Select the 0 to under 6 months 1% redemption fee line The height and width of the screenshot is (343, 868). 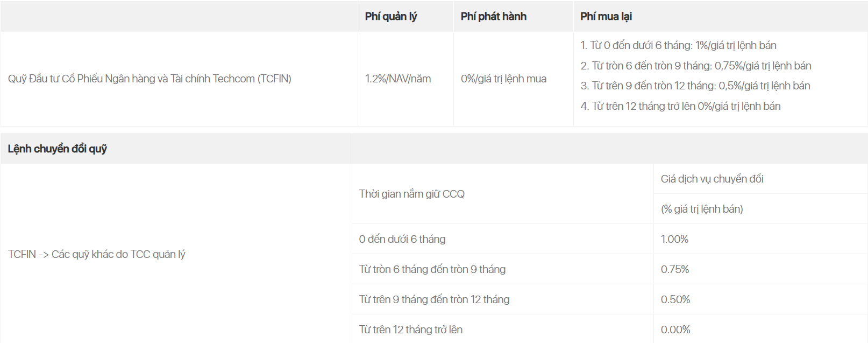pyautogui.click(x=678, y=45)
